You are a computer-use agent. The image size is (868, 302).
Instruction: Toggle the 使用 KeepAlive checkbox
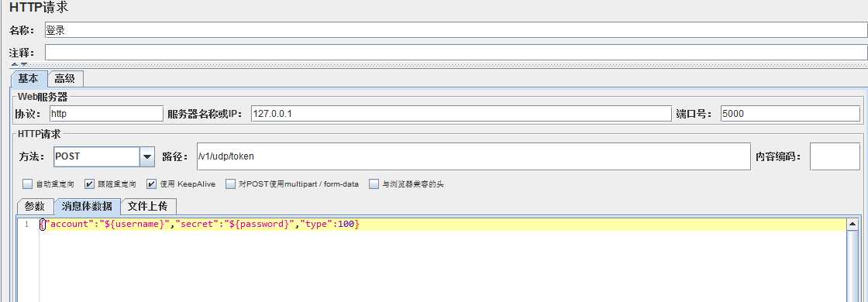[x=152, y=184]
